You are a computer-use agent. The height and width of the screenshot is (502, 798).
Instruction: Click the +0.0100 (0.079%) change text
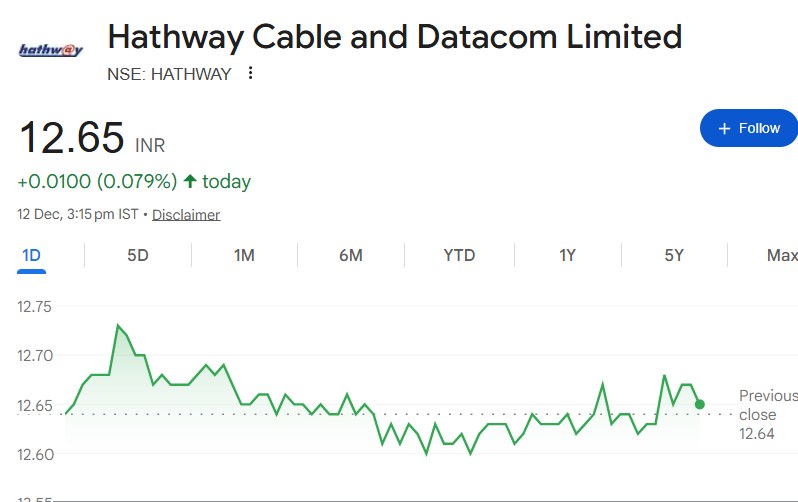(97, 181)
